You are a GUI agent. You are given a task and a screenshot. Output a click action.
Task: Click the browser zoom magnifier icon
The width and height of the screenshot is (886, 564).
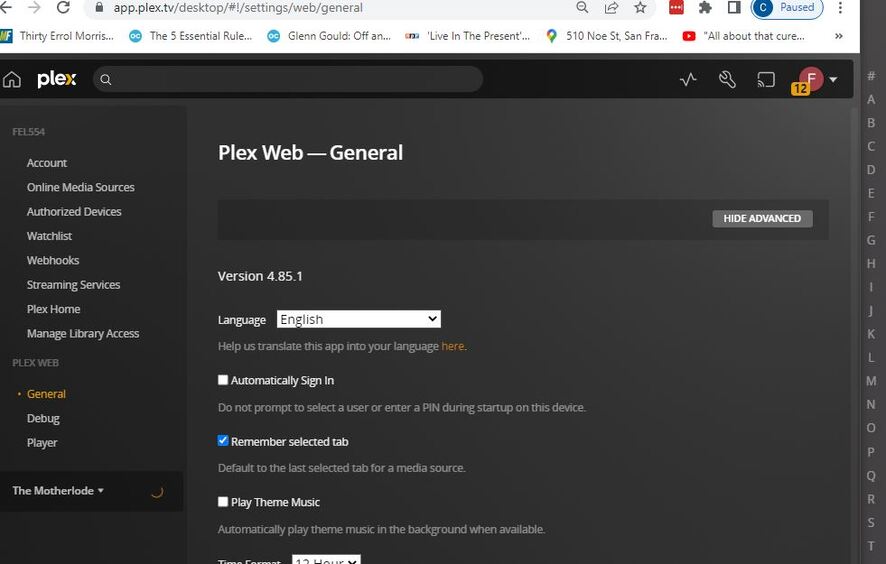pos(582,7)
